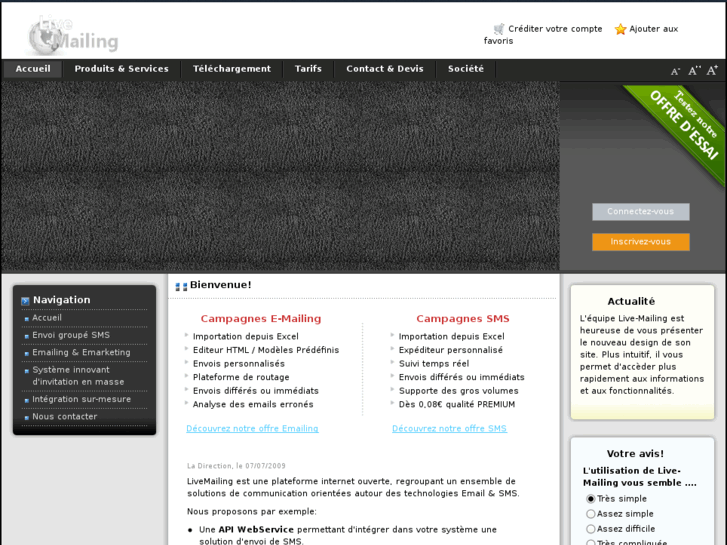727x545 pixels.
Task: Open the Téléchargement menu
Action: click(x=232, y=69)
